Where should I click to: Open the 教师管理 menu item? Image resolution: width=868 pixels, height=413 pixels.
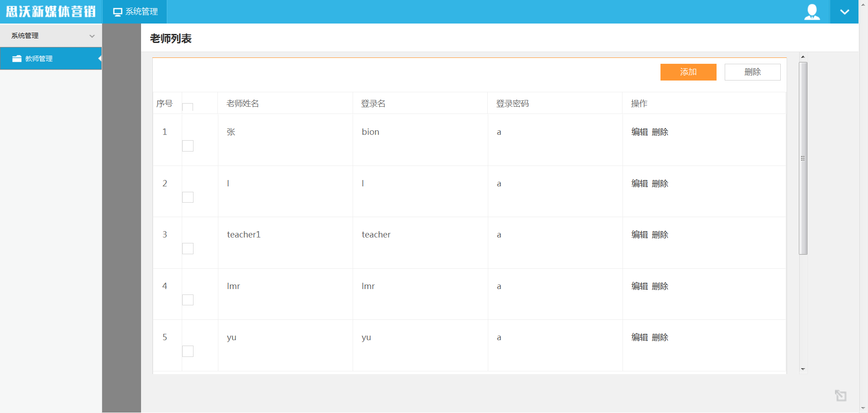[39, 59]
